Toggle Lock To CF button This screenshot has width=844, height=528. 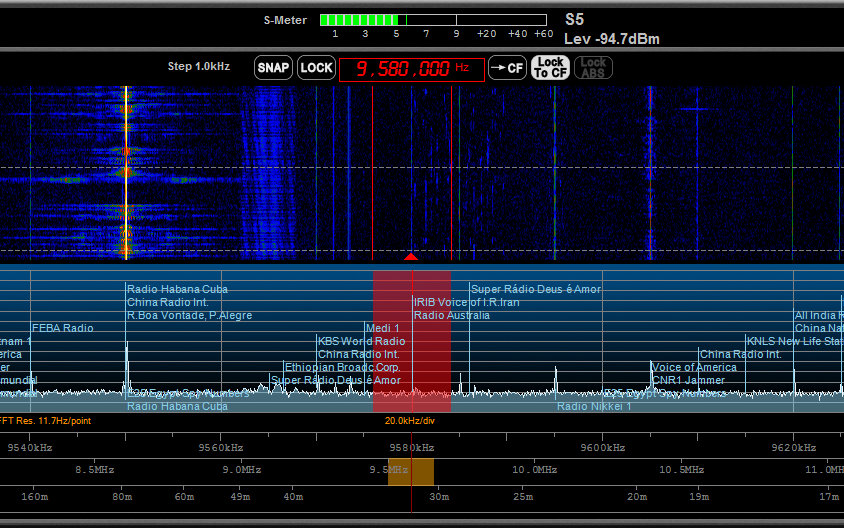click(x=550, y=68)
